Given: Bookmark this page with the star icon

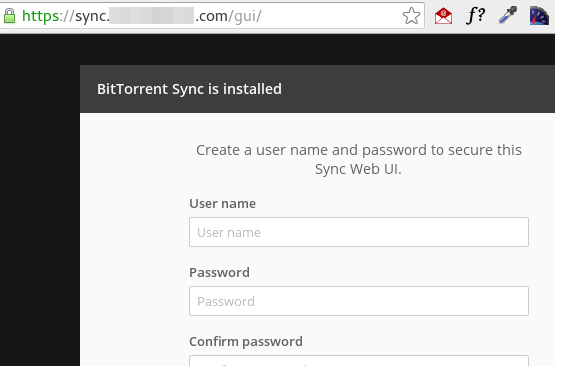Looking at the screenshot, I should pos(411,16).
